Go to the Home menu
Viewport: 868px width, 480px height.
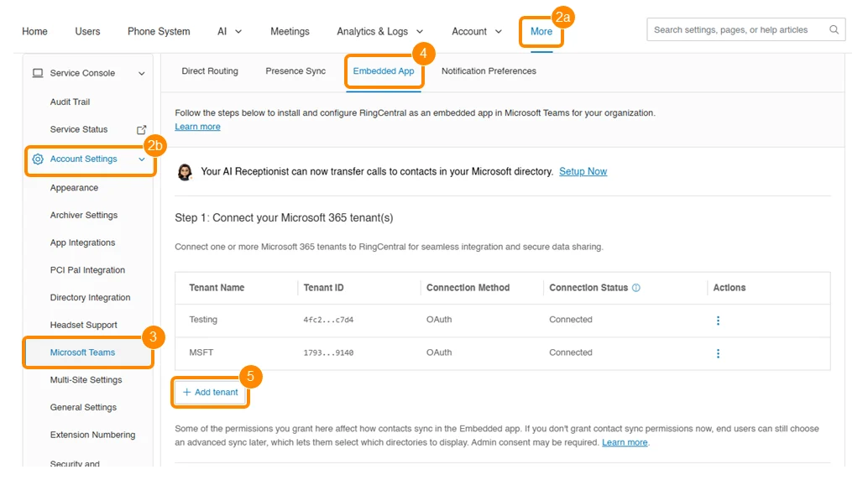point(35,32)
